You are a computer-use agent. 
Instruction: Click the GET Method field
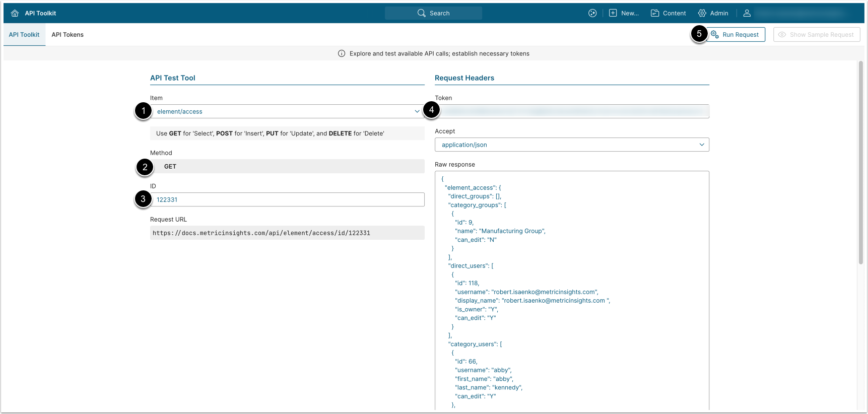click(x=287, y=166)
